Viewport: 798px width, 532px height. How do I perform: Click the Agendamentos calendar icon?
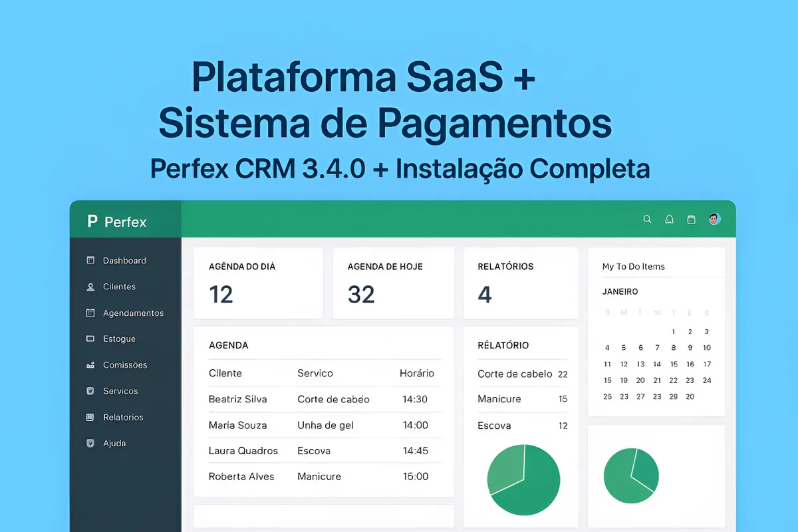(x=90, y=313)
